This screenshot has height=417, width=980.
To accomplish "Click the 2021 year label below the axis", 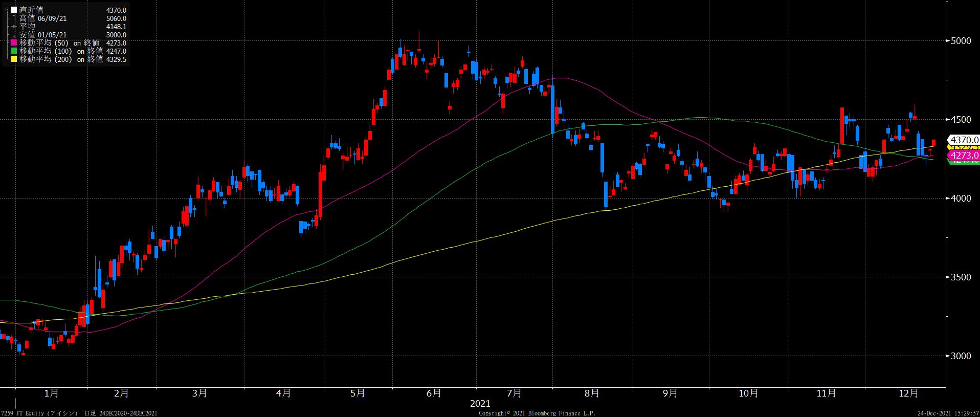I will [480, 403].
